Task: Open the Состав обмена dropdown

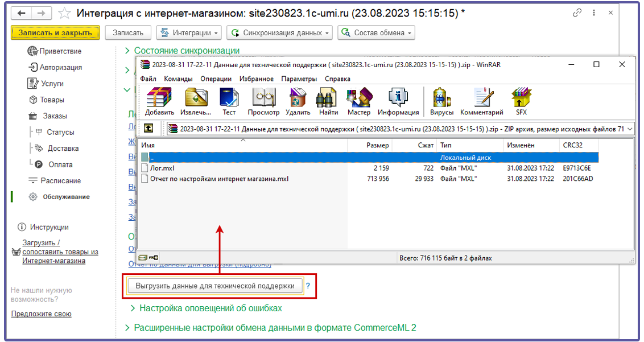Action: [x=376, y=33]
